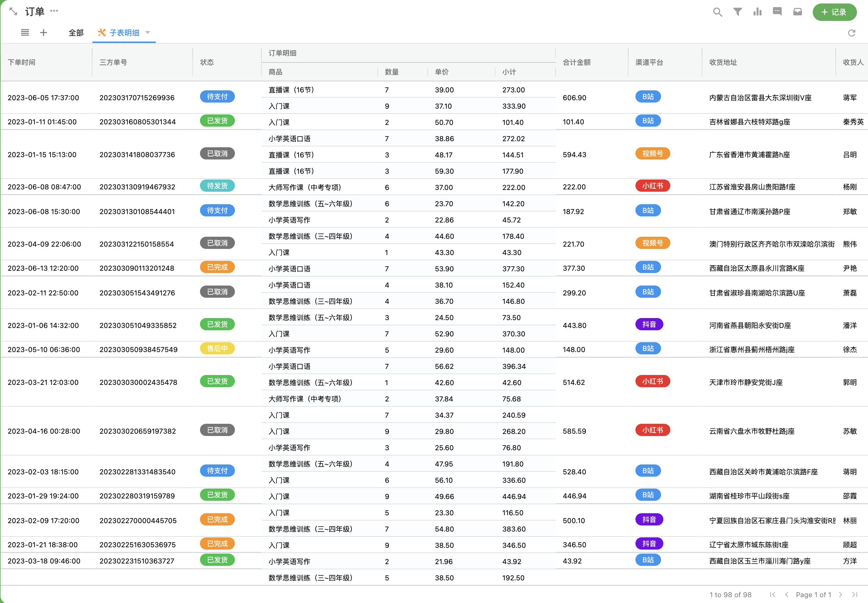The height and width of the screenshot is (603, 868).
Task: Click B站 channel tag for 秦秀英's order
Action: (x=648, y=121)
